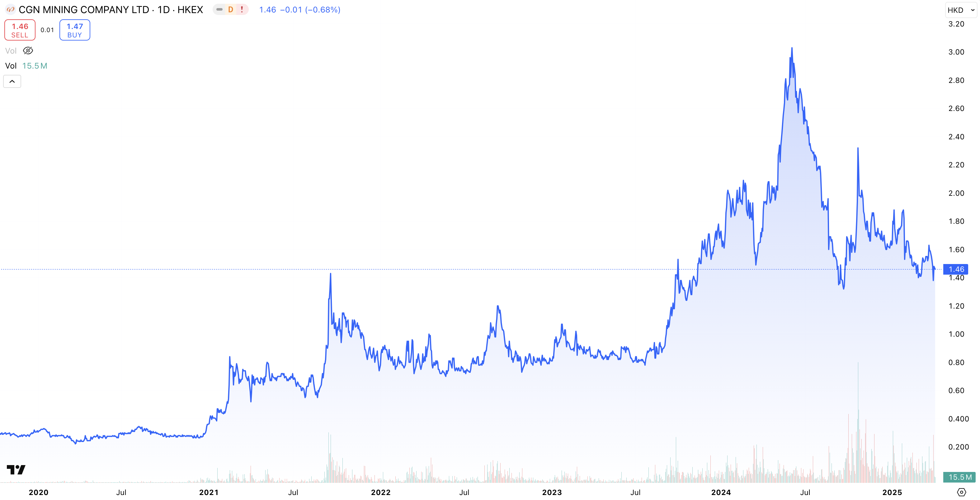This screenshot has height=500, width=980.
Task: Open TradingView logo in bottom left
Action: coord(16,469)
